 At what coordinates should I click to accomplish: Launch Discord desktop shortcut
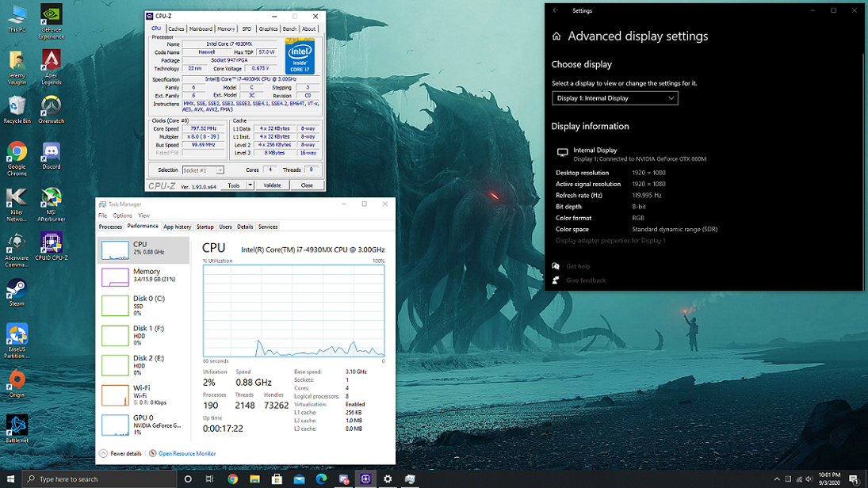click(x=52, y=156)
